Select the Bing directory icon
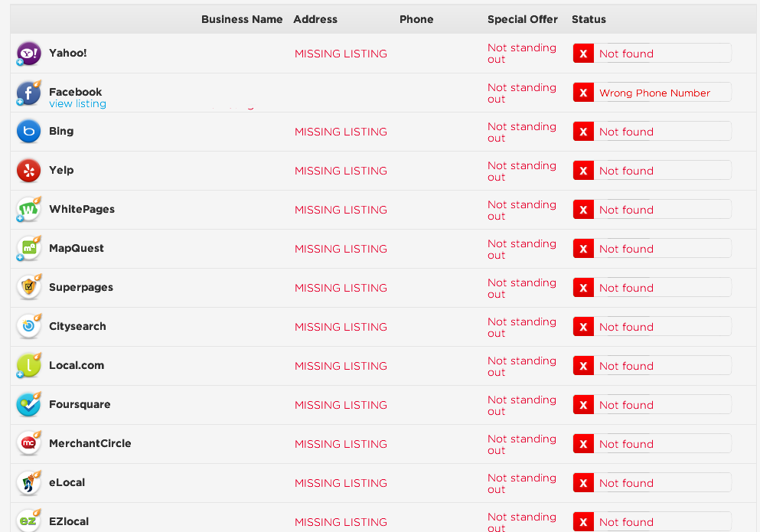760x532 pixels. point(28,132)
